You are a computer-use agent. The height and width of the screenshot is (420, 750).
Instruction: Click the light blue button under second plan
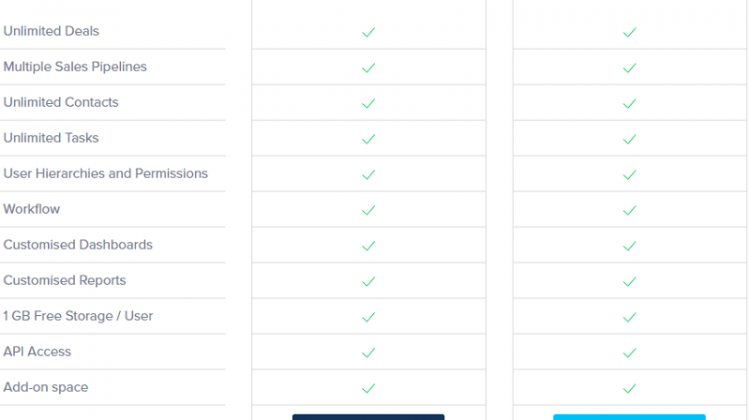[x=629, y=417]
